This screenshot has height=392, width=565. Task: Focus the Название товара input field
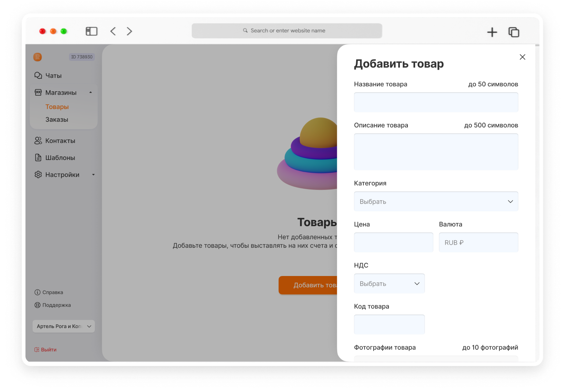(x=436, y=102)
